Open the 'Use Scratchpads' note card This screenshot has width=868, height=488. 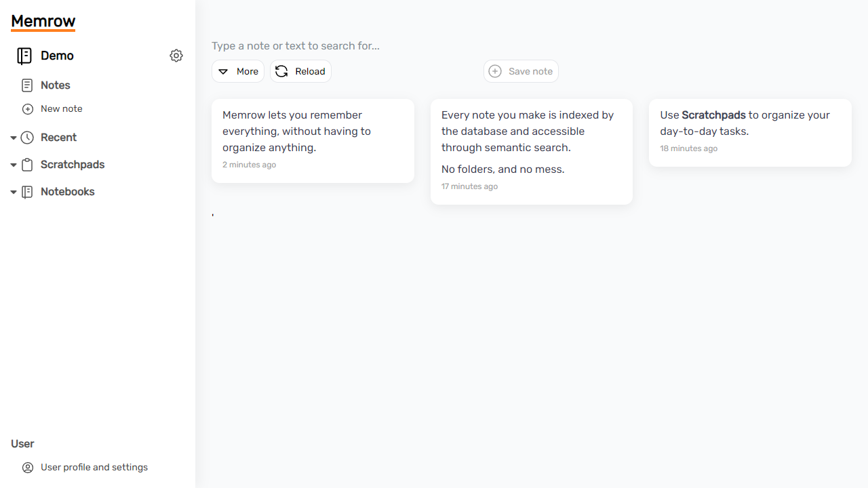(750, 133)
